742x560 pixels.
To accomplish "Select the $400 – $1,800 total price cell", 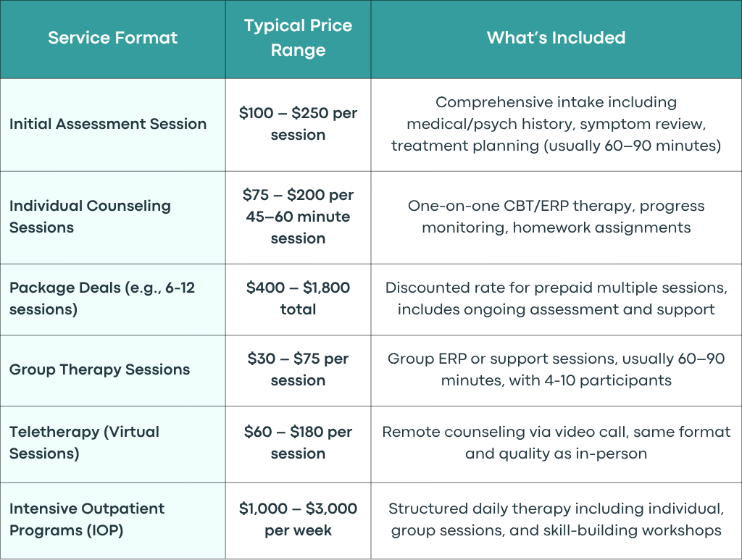I will click(x=298, y=298).
